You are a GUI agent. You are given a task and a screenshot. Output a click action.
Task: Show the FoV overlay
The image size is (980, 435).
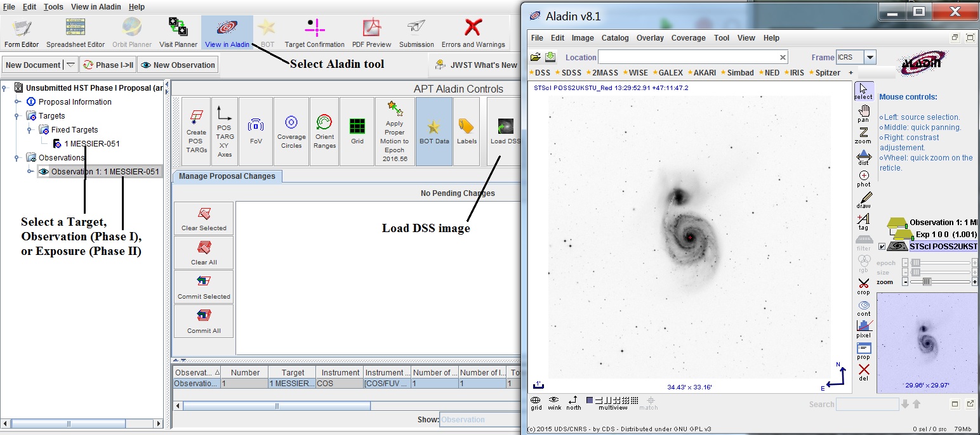click(256, 131)
